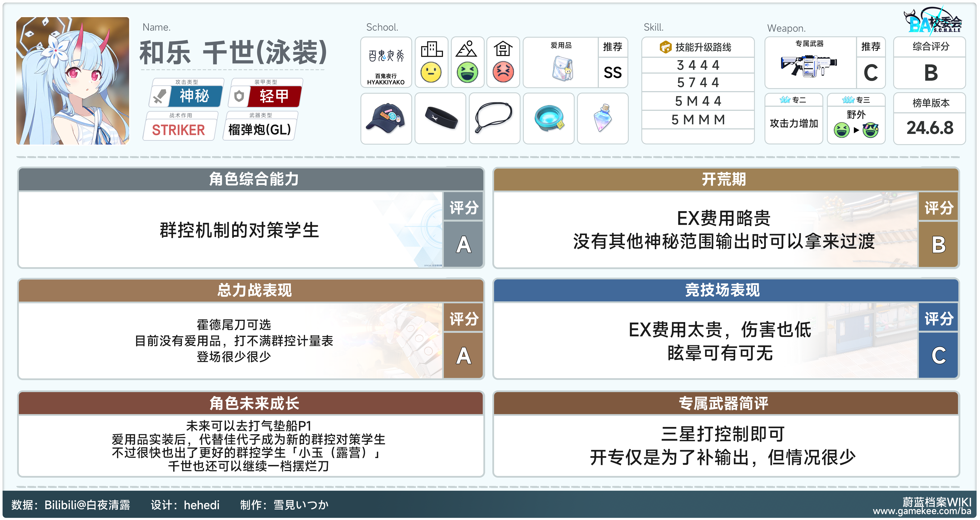Click the 技能升级路线 label

pos(703,47)
